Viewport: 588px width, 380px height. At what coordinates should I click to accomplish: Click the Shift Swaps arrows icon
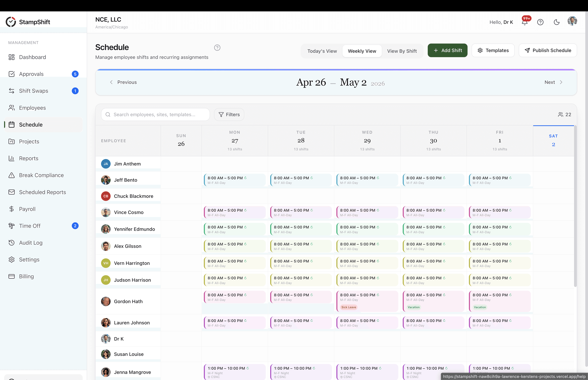click(x=12, y=91)
